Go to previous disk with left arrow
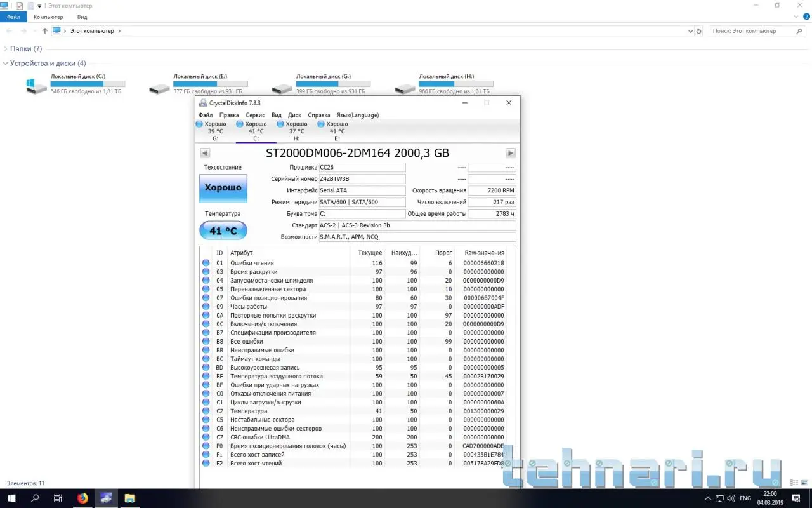Viewport: 812px width, 508px height. [205, 153]
